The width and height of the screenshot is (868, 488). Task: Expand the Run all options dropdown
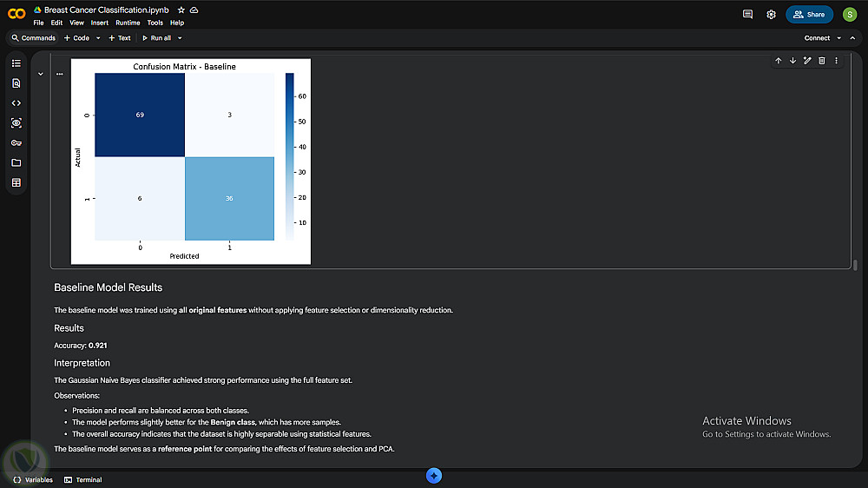[180, 38]
